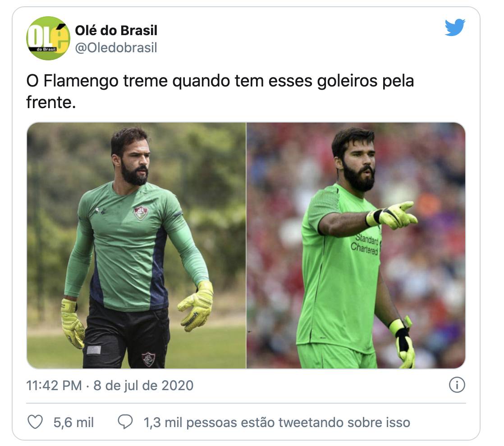This screenshot has height=446, width=504.
Task: Like the tweet with the heart icon
Action: (x=35, y=422)
